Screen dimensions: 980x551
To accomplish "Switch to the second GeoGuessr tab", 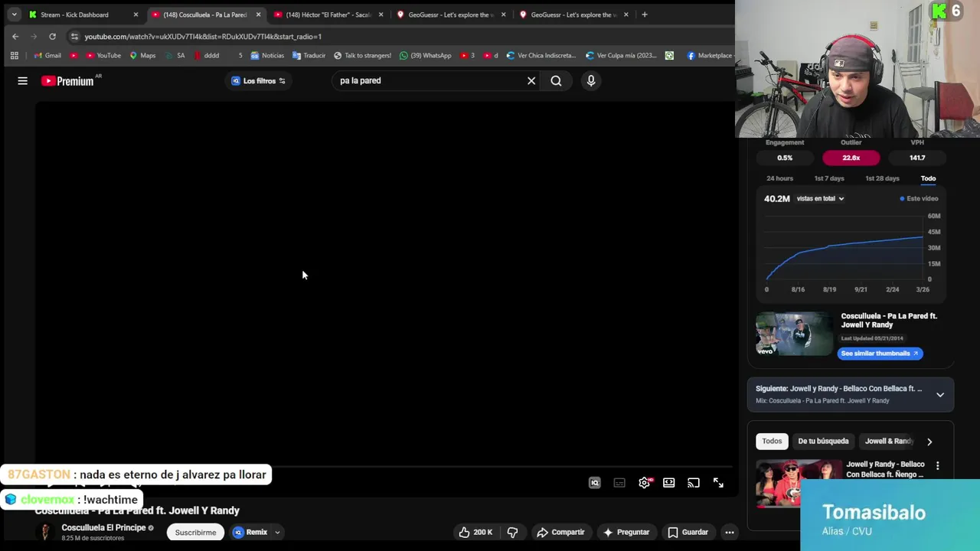I will click(574, 15).
